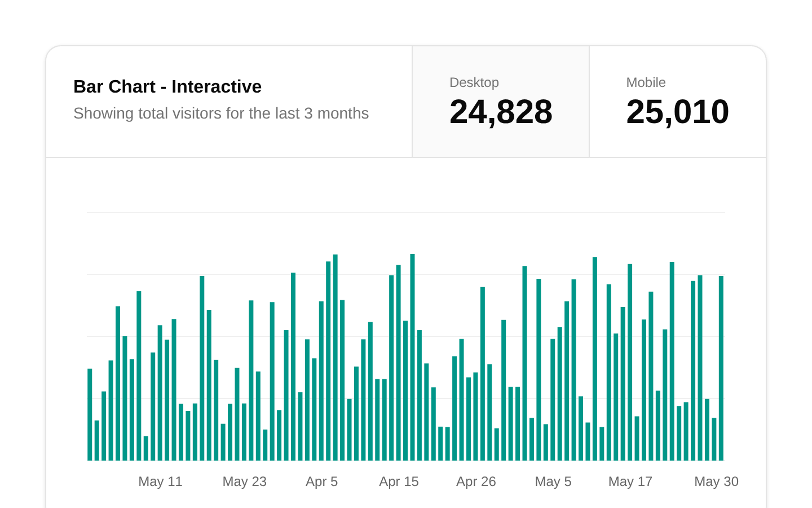
Task: Click the May 5 axis label
Action: 553,481
